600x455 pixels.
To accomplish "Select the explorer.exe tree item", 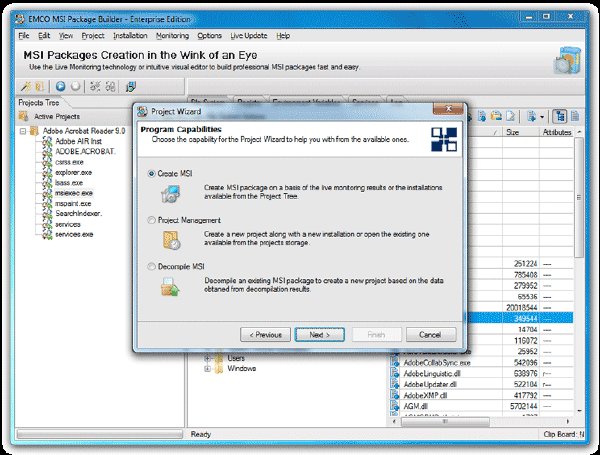I will [73, 173].
